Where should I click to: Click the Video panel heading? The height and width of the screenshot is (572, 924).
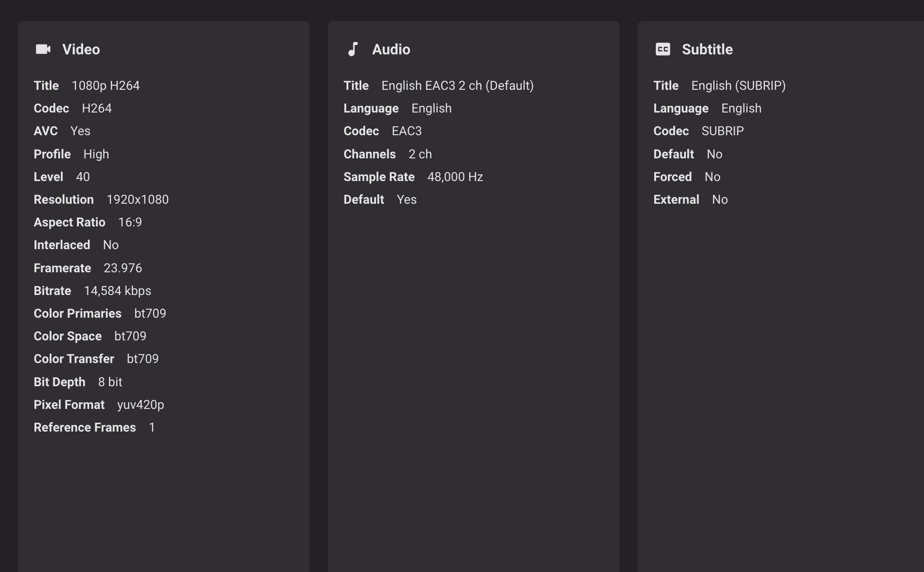point(81,50)
